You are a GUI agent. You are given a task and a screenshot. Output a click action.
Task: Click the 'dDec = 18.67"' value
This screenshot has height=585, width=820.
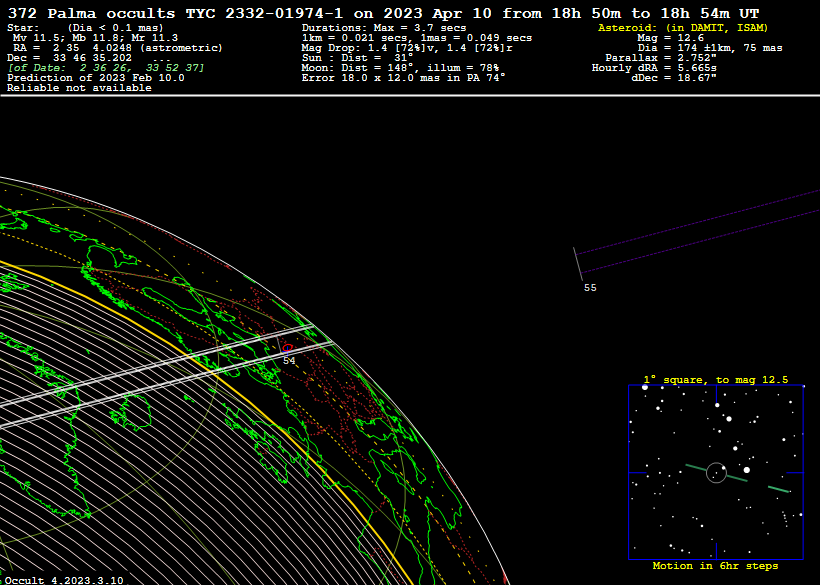(x=674, y=78)
